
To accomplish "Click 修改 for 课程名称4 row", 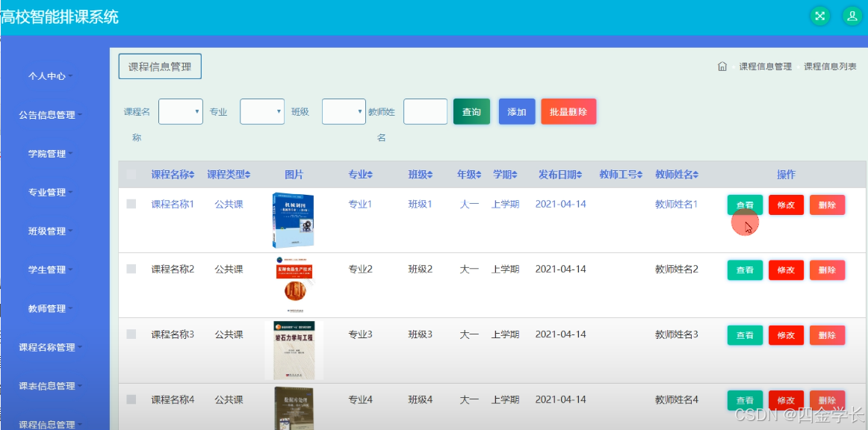I will (786, 400).
